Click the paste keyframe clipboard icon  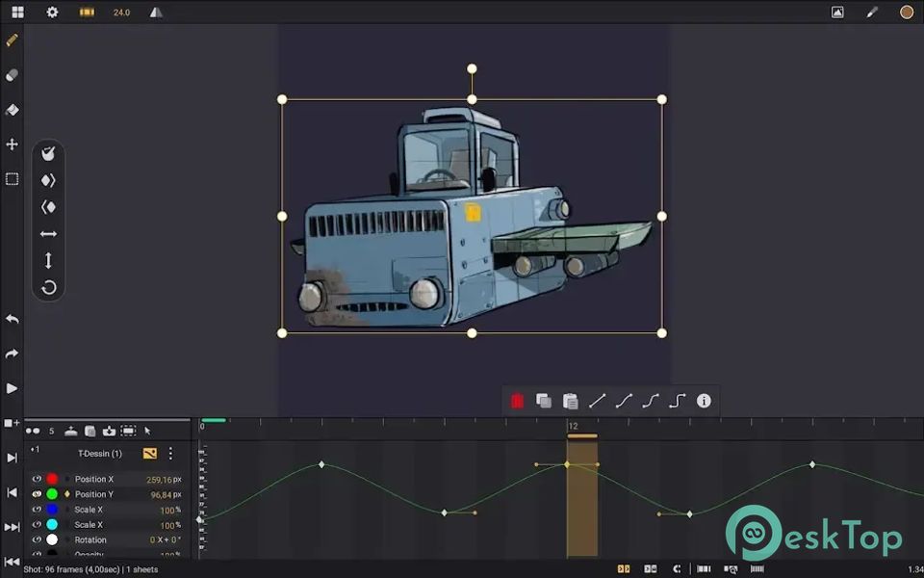pos(570,401)
